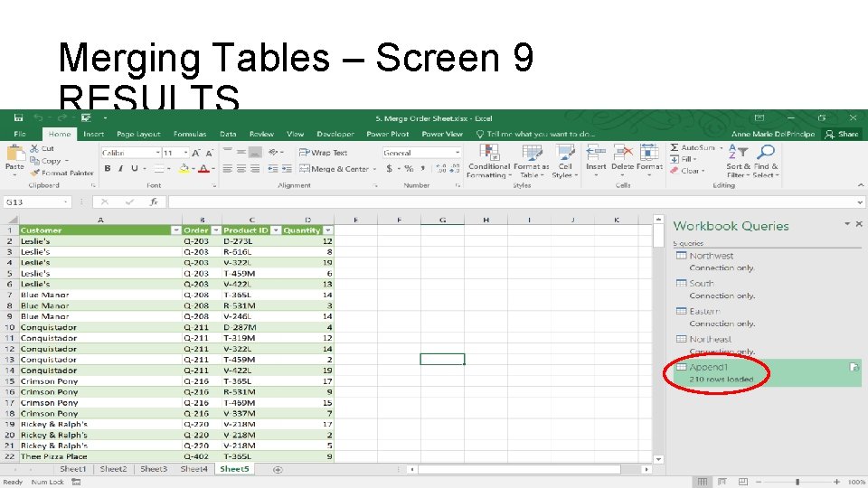Open Merge & Center dropdown arrow
The image size is (868, 488).
point(374,169)
